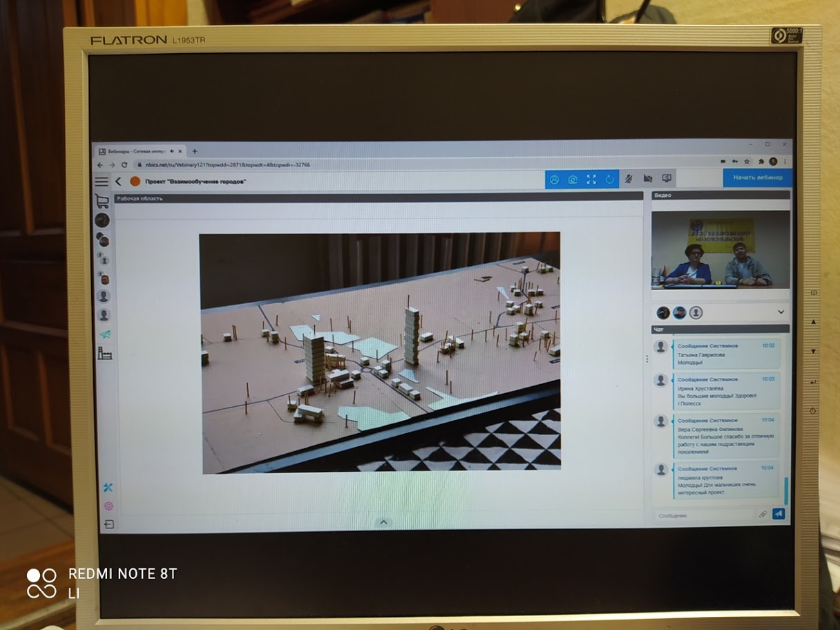Open the pink settings gear icon
Screen dimensions: 840x630
click(x=108, y=506)
